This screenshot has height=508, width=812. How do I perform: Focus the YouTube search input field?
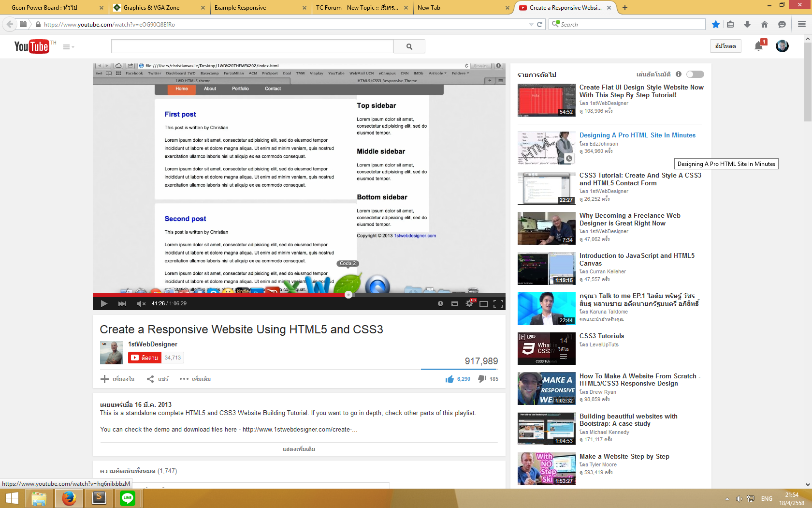(252, 46)
